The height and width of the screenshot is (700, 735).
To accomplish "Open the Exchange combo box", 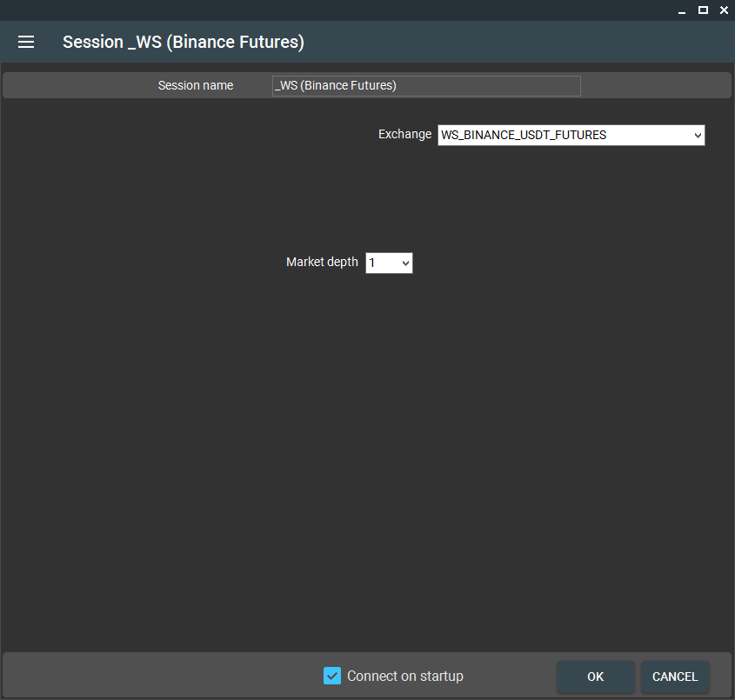I will pyautogui.click(x=571, y=135).
